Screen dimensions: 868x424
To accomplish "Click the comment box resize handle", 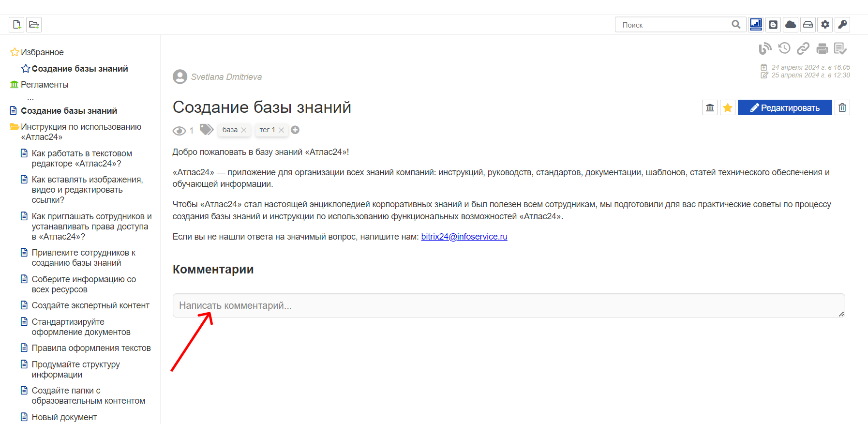I will tap(841, 314).
